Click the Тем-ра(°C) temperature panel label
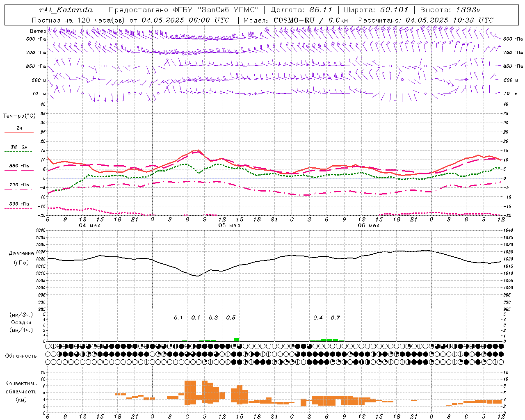Screen dimensions: 525x420 point(19,116)
